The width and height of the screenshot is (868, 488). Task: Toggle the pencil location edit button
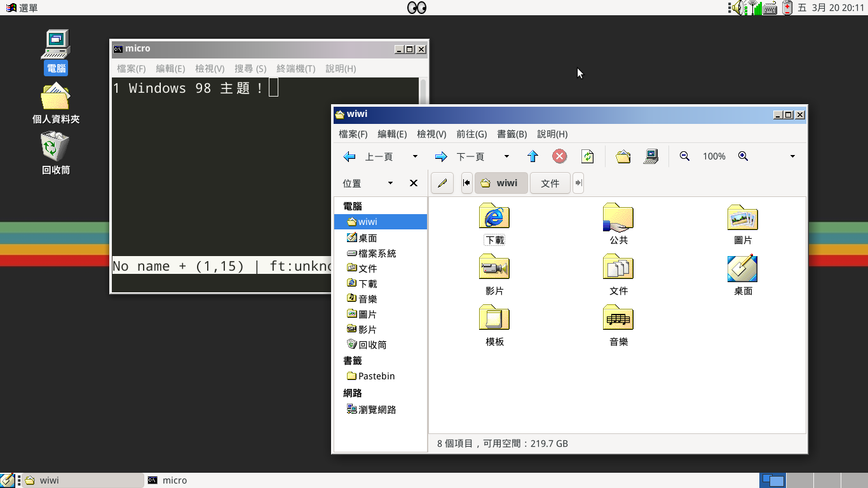(442, 183)
